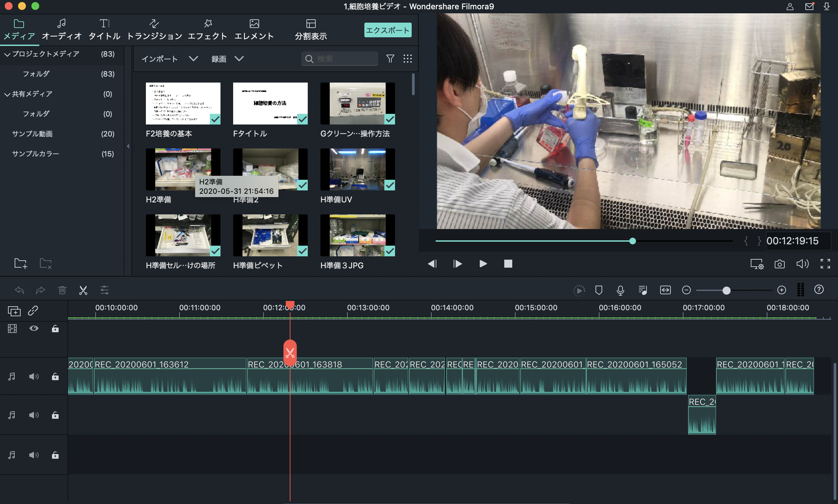Screen dimensions: 838x504
Task: Select フォルダ under プロジェクトメディア
Action: tap(62, 74)
